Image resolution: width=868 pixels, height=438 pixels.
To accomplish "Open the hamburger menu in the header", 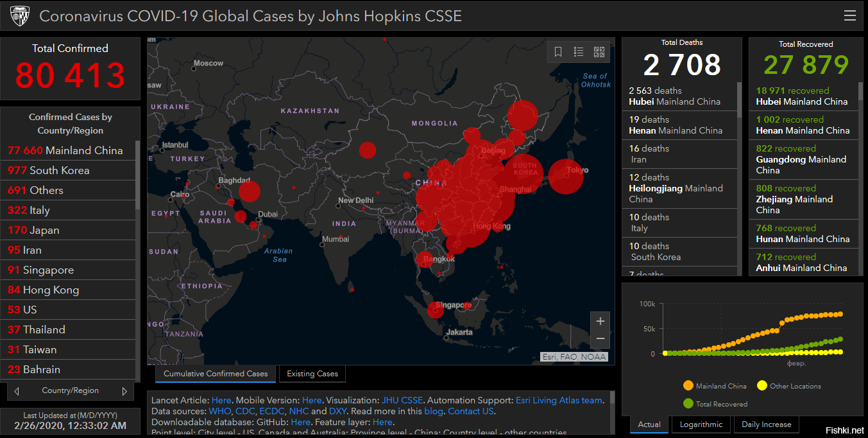I will coord(850,16).
